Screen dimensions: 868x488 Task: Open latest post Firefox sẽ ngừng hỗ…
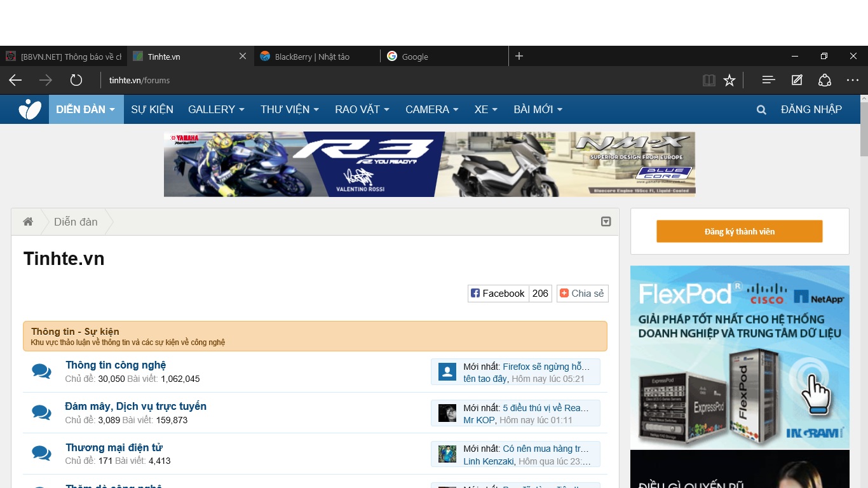click(x=546, y=367)
